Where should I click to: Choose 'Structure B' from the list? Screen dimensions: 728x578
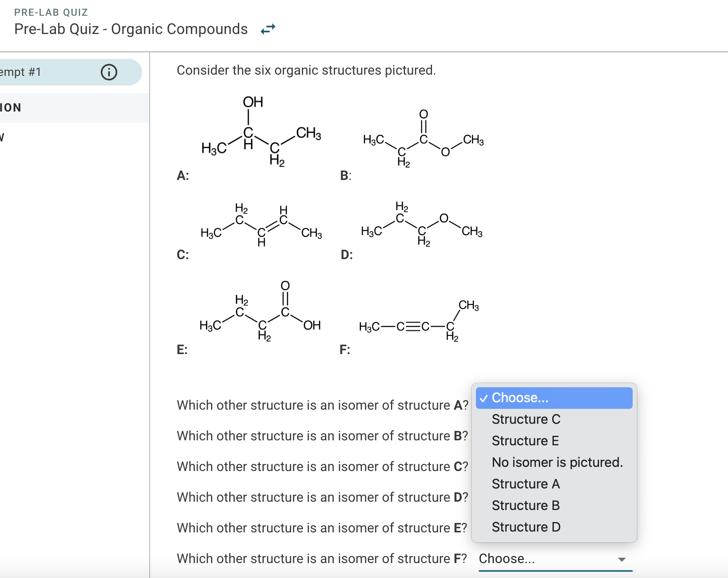pyautogui.click(x=526, y=505)
